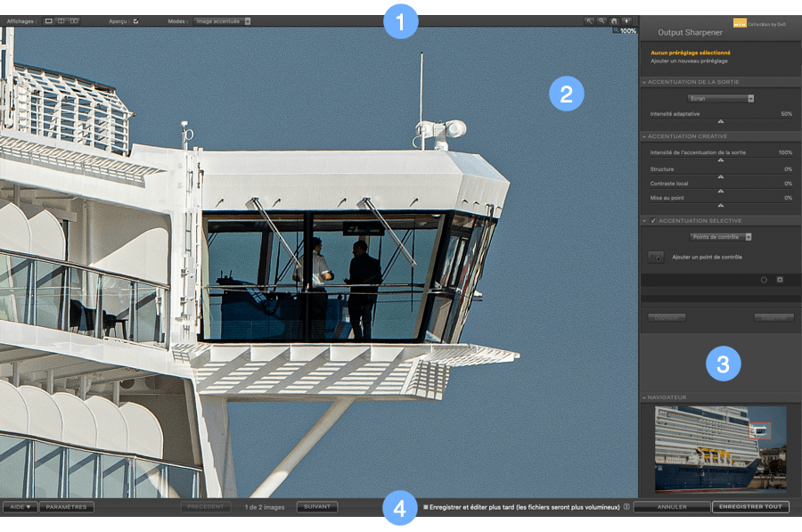Click the 100% output sharpening intensity value
This screenshot has height=532, width=802.
point(785,152)
